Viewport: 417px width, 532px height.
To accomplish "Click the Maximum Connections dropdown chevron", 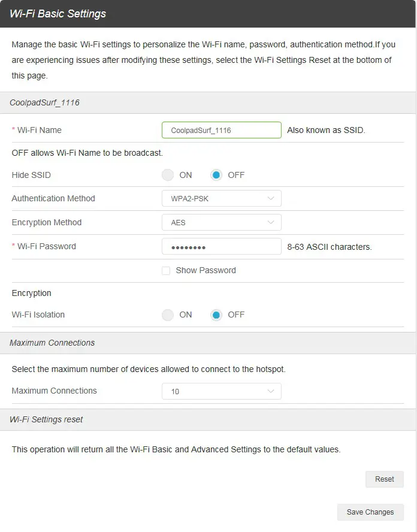I will pyautogui.click(x=270, y=391).
